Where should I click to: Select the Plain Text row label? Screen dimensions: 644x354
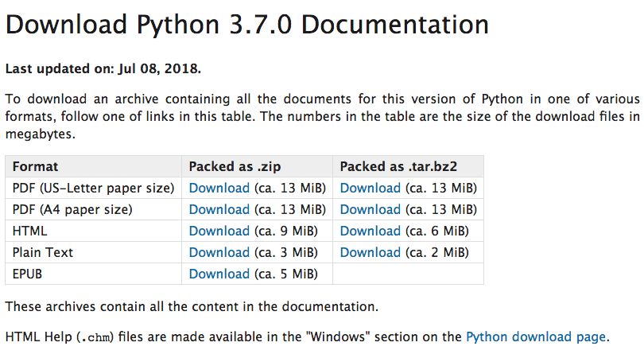(x=43, y=253)
